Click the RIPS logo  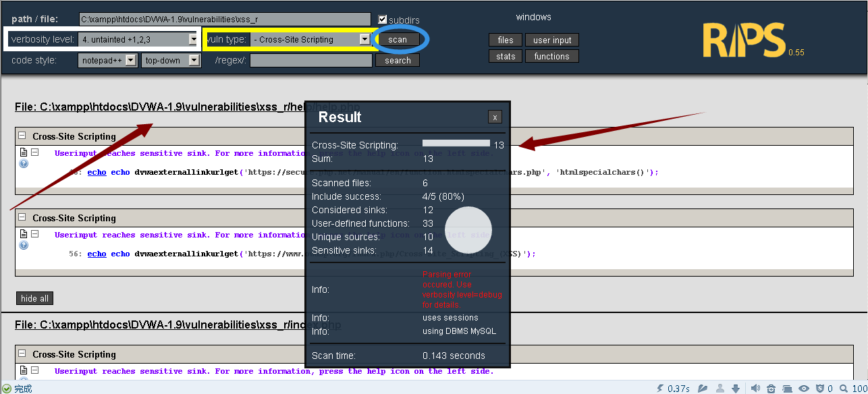(743, 40)
